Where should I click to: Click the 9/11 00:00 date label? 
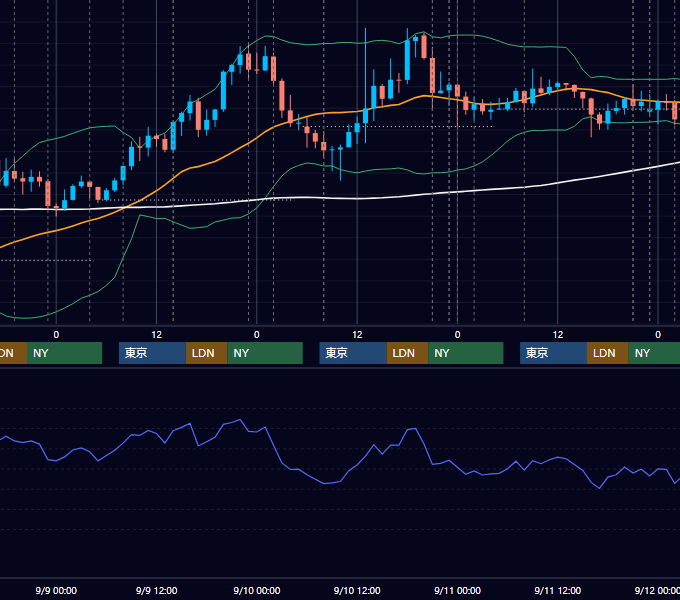[458, 590]
